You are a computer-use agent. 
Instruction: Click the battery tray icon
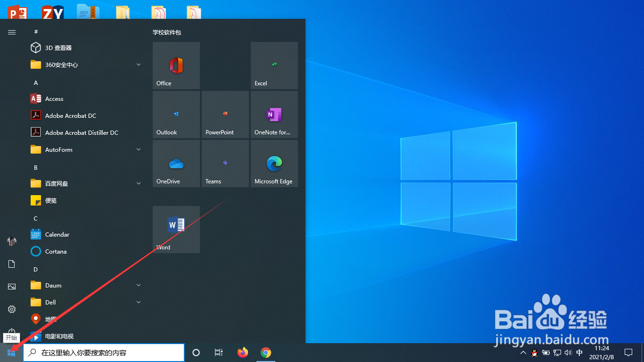(x=546, y=353)
